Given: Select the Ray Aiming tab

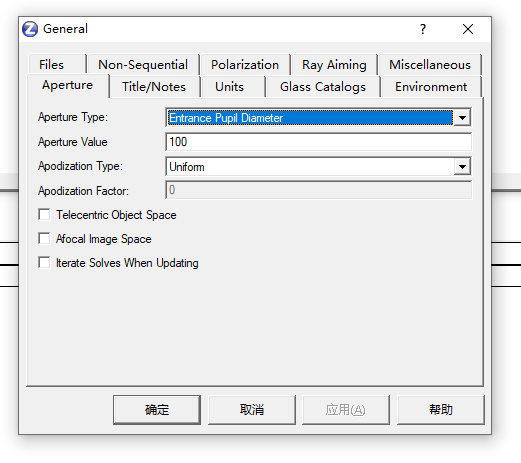Looking at the screenshot, I should tap(334, 64).
